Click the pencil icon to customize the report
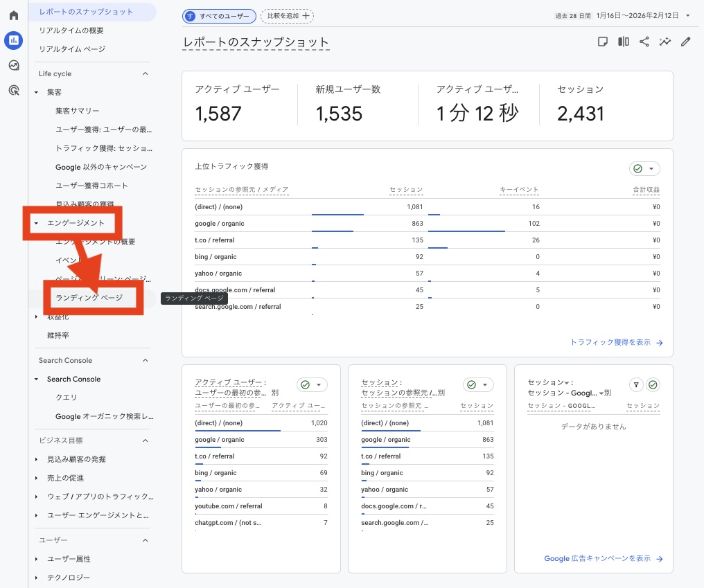Screen dimensions: 704x588 click(x=686, y=42)
